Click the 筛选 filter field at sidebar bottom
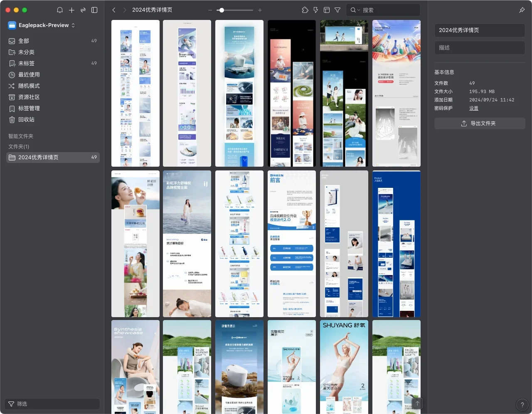This screenshot has width=532, height=414. point(52,404)
